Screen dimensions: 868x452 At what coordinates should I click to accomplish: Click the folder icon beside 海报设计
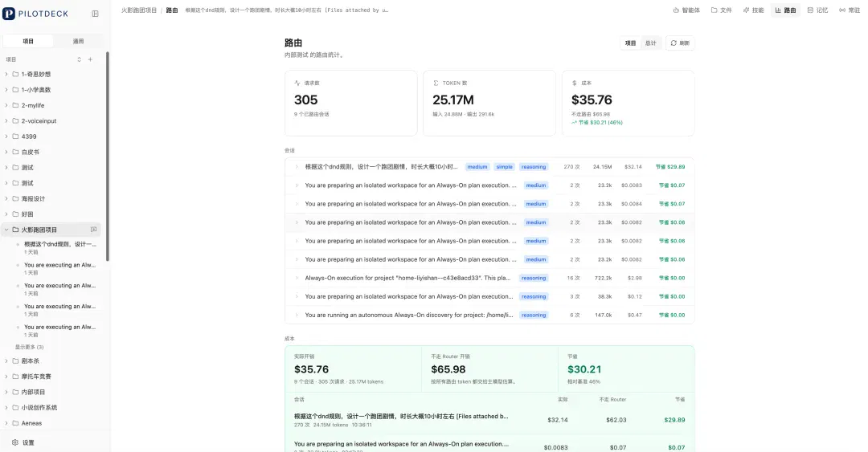pyautogui.click(x=15, y=198)
